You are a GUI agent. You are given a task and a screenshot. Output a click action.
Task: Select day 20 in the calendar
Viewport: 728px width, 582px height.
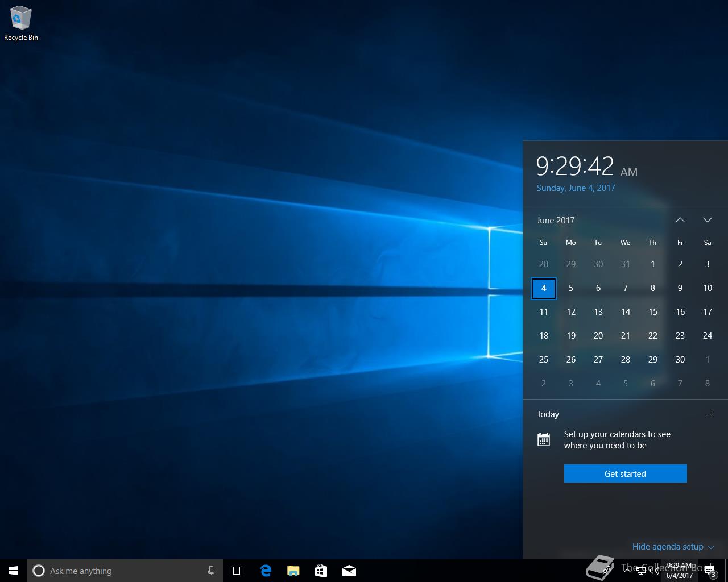click(598, 336)
